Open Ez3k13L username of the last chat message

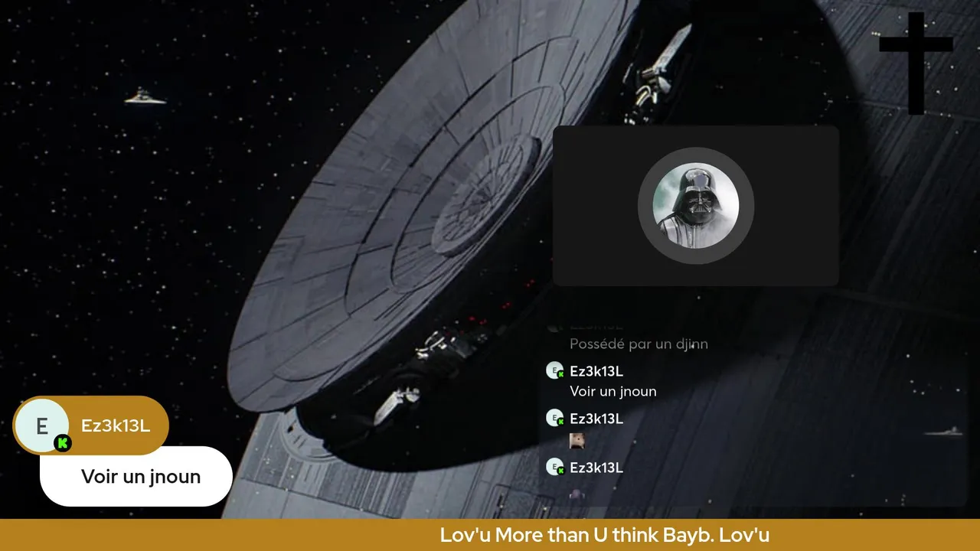click(596, 468)
